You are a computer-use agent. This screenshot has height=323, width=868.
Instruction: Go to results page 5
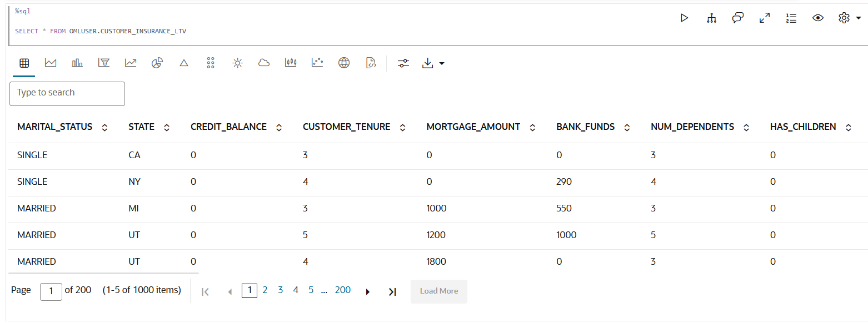coord(311,290)
